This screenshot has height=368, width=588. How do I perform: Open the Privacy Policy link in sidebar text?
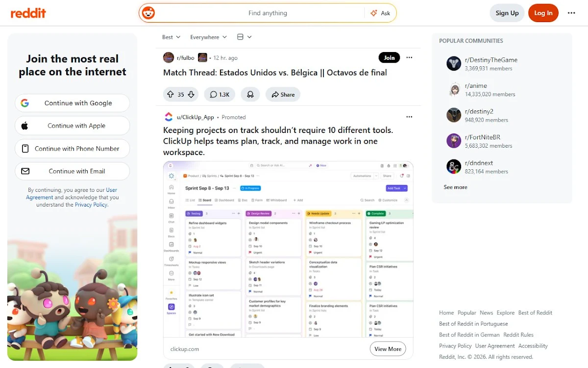point(91,205)
